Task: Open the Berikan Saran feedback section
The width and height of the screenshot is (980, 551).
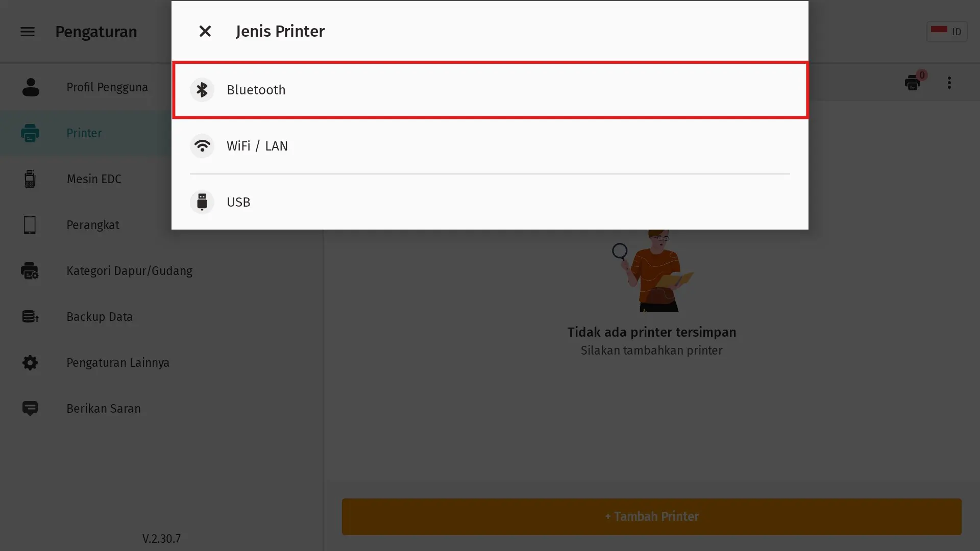Action: click(x=103, y=408)
